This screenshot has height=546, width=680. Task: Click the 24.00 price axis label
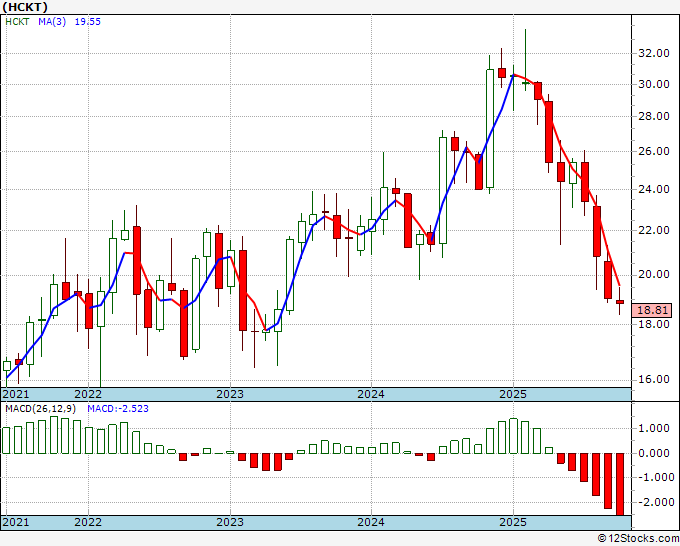point(654,189)
